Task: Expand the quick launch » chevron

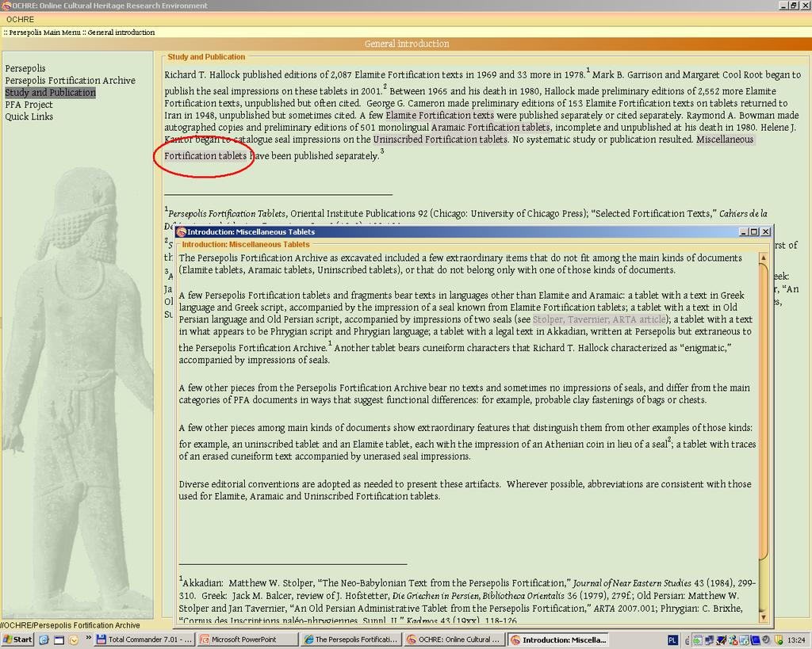Action: [x=89, y=639]
